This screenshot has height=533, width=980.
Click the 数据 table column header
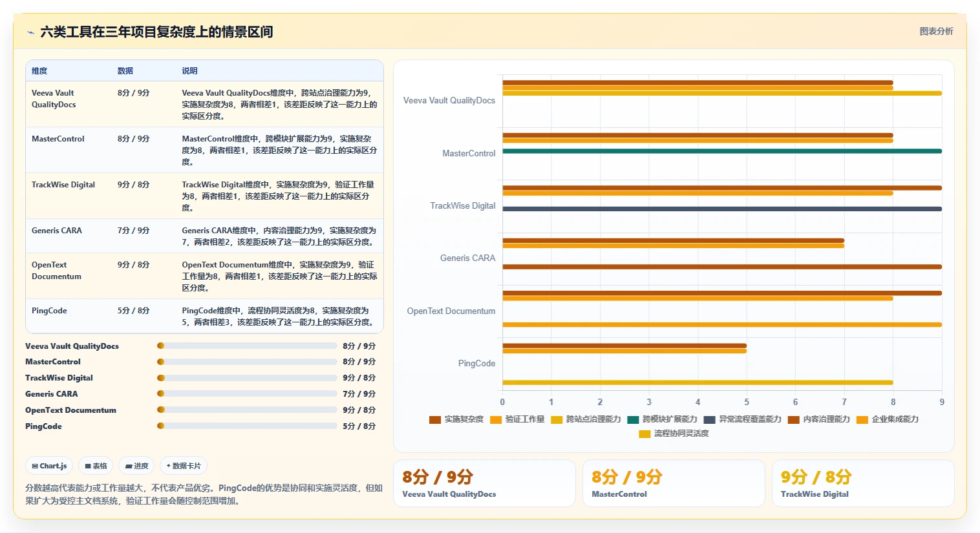[125, 71]
